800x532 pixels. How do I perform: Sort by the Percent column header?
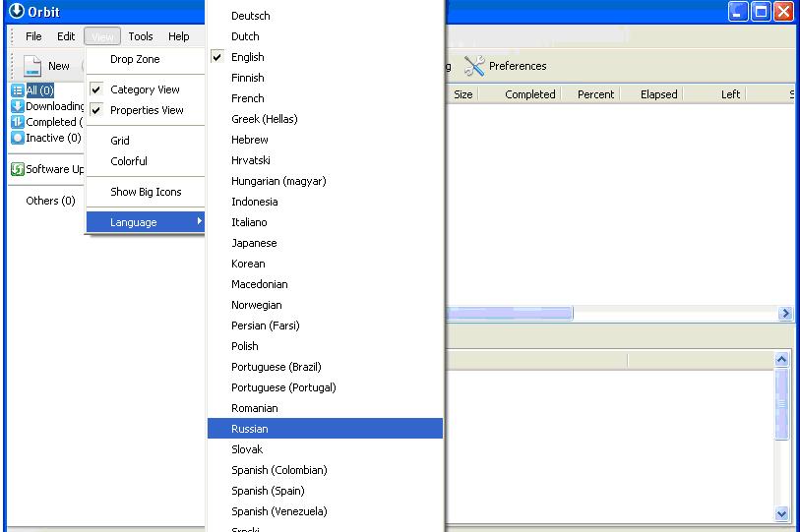tap(595, 94)
